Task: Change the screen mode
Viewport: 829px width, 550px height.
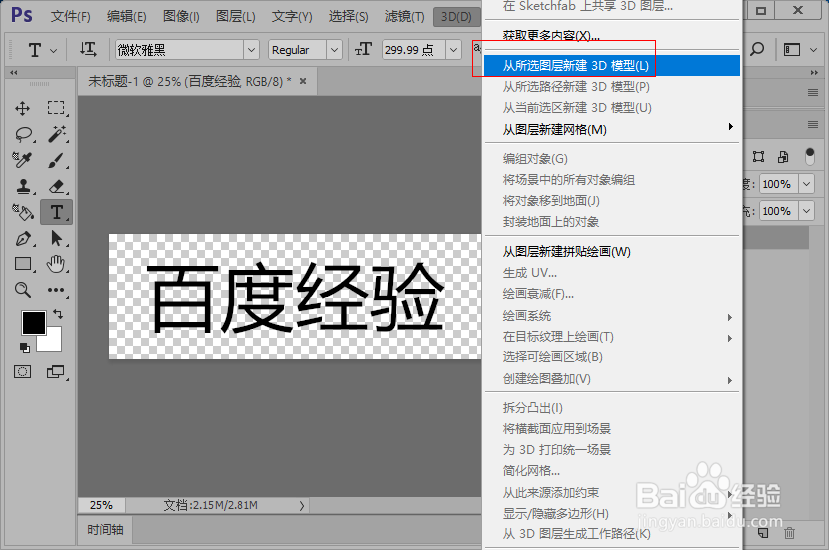Action: pos(56,372)
